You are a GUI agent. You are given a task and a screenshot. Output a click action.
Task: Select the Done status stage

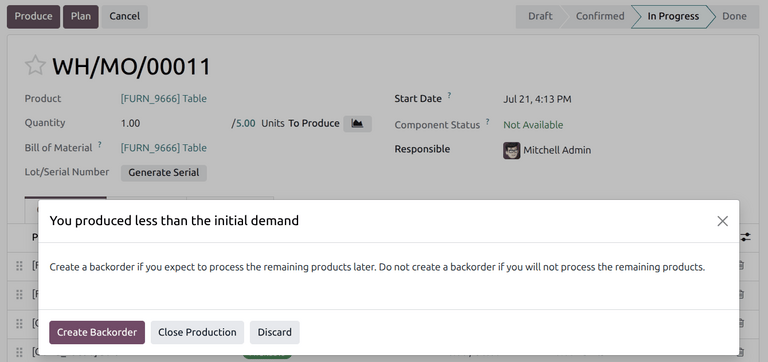(734, 17)
